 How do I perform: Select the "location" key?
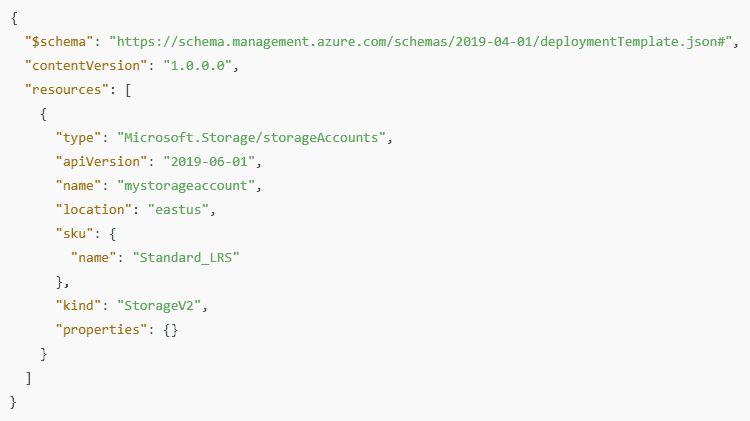point(94,209)
